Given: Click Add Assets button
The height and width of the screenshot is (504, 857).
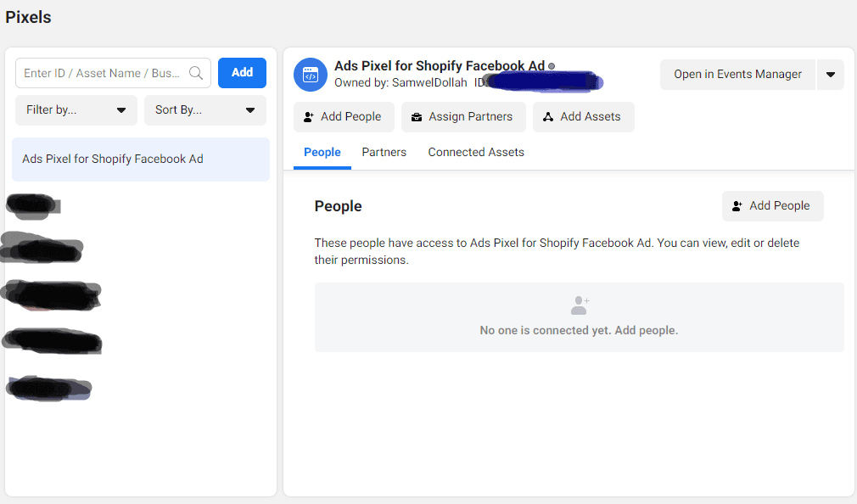Looking at the screenshot, I should [583, 117].
